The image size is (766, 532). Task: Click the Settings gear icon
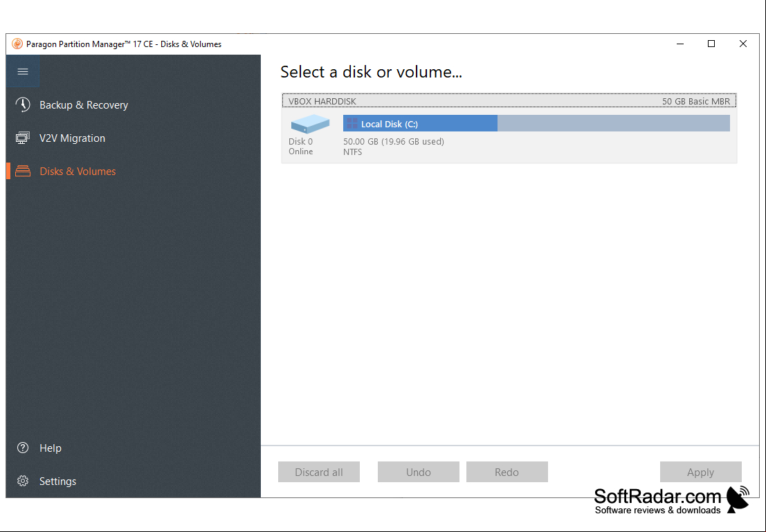pos(22,481)
